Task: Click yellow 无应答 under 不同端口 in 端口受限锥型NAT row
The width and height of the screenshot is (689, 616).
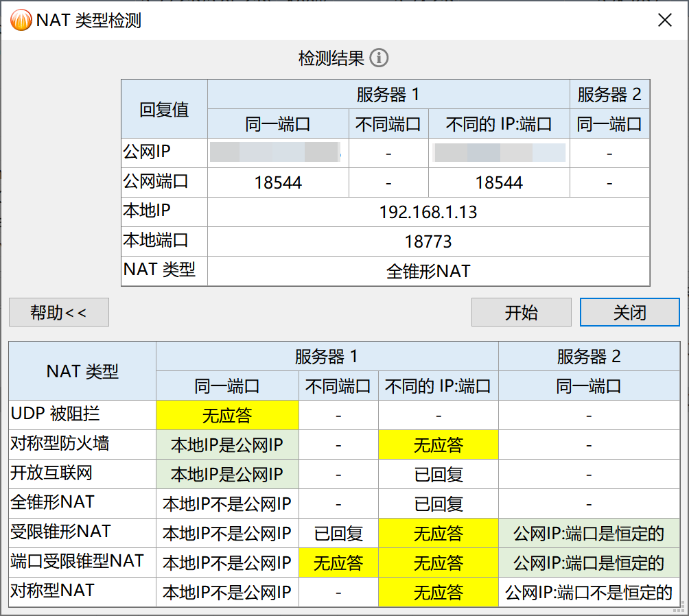Action: [338, 563]
